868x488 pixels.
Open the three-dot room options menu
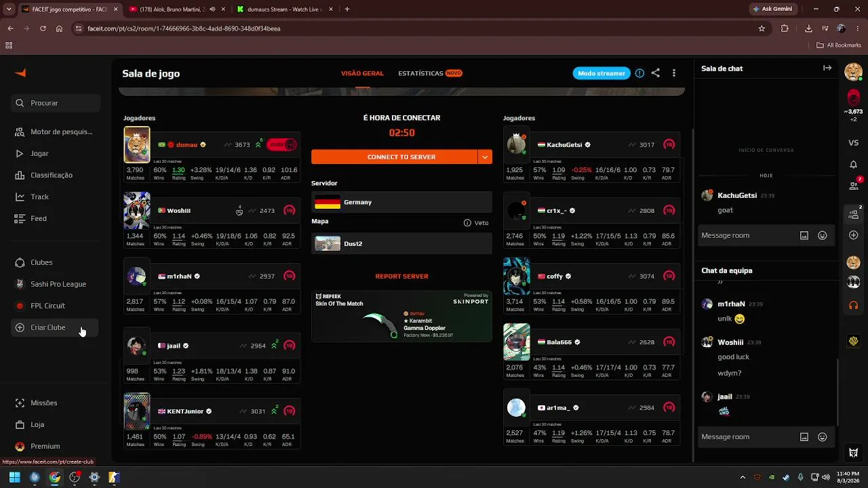coord(674,73)
